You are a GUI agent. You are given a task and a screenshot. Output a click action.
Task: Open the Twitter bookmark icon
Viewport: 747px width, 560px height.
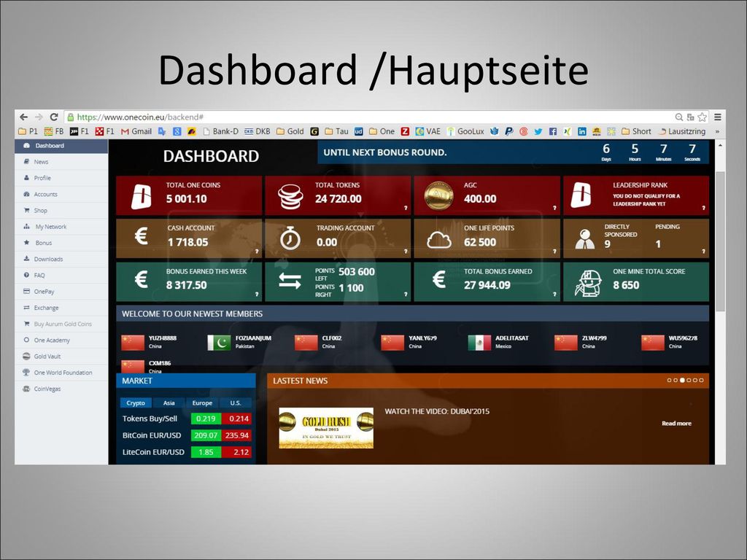coord(538,131)
